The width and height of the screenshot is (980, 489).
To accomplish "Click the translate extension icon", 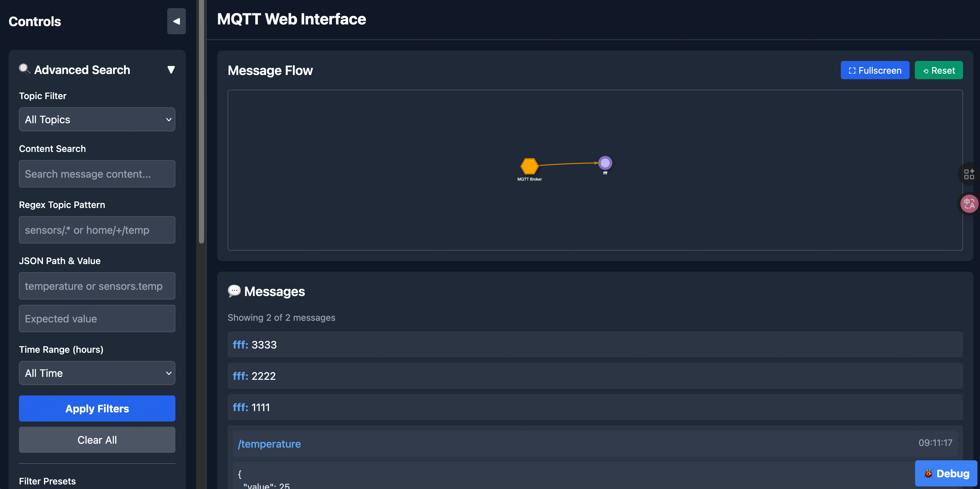I will [x=969, y=204].
